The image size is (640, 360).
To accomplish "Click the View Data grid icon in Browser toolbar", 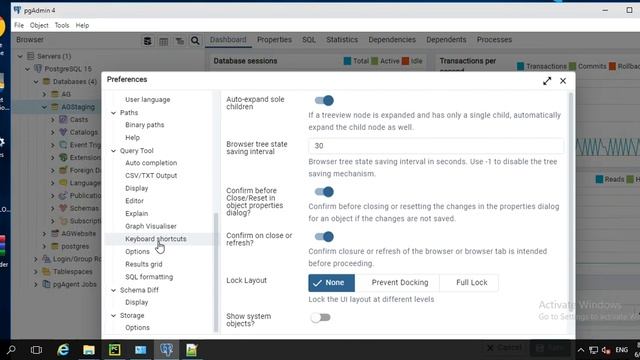I will pyautogui.click(x=164, y=41).
